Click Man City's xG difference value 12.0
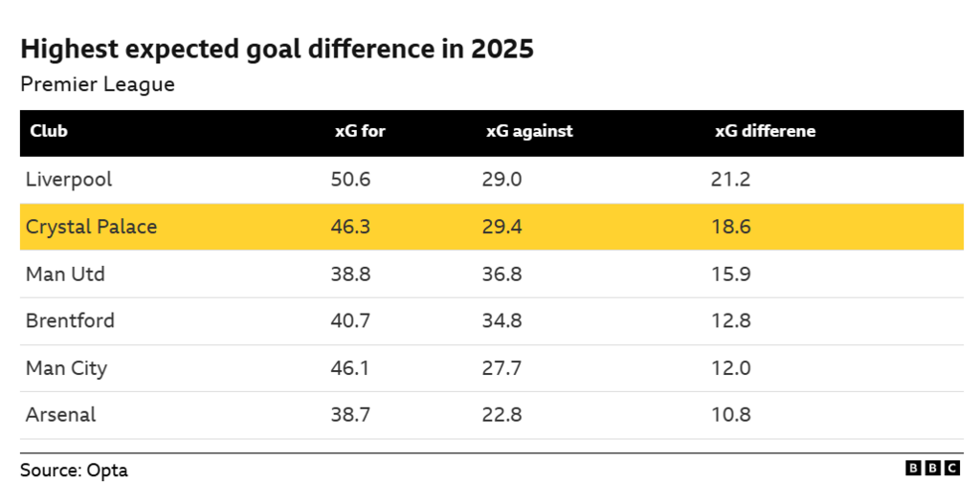Screen dimensions: 980x504 click(732, 368)
